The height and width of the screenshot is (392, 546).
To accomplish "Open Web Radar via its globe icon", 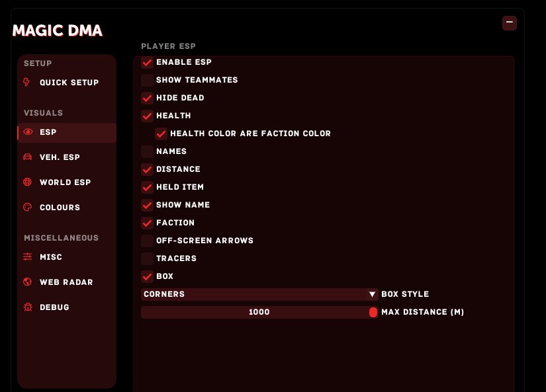I will (28, 282).
